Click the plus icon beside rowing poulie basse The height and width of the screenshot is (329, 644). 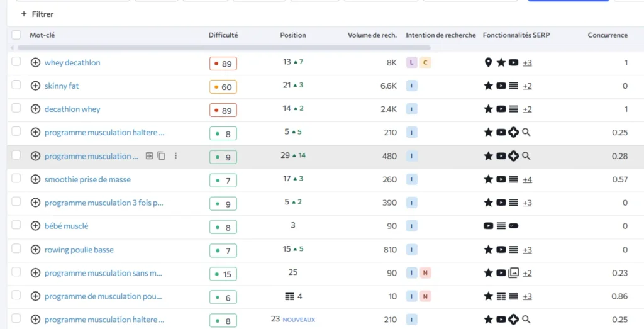(35, 250)
